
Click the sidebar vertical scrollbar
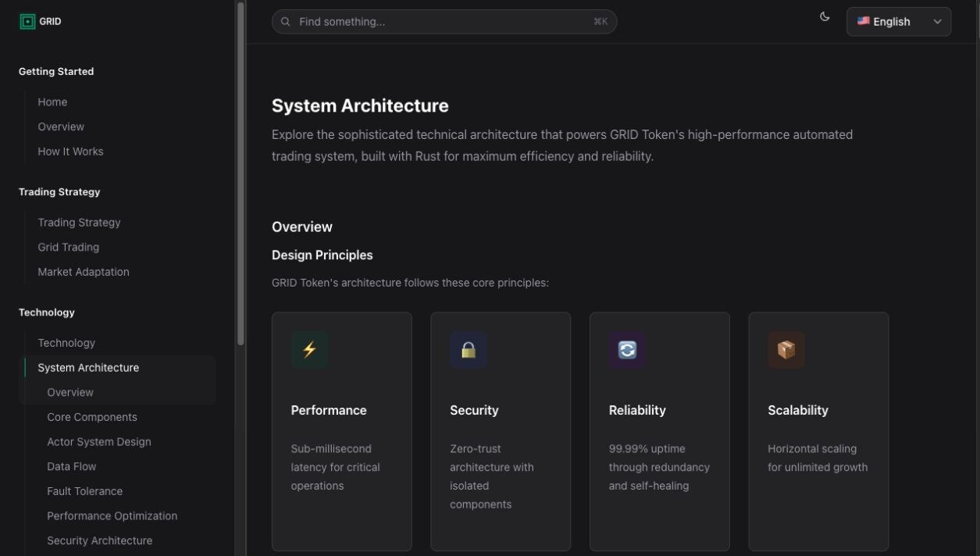241,173
